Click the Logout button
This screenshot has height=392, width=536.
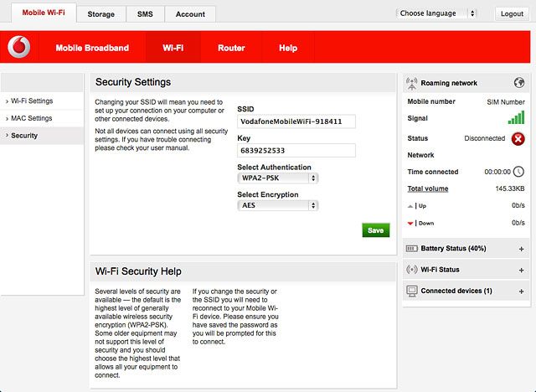pos(512,13)
